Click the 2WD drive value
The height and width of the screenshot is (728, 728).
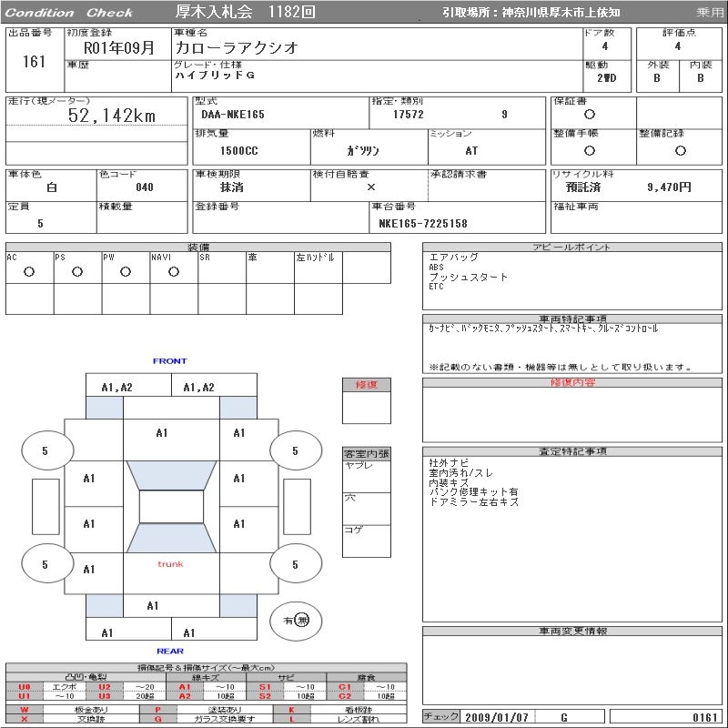[x=607, y=78]
